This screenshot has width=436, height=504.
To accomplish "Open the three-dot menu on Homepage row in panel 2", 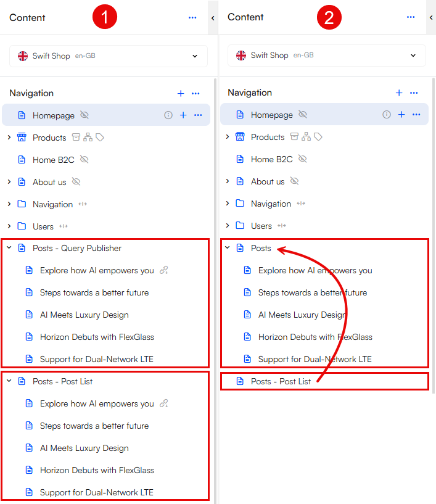I will pyautogui.click(x=416, y=115).
